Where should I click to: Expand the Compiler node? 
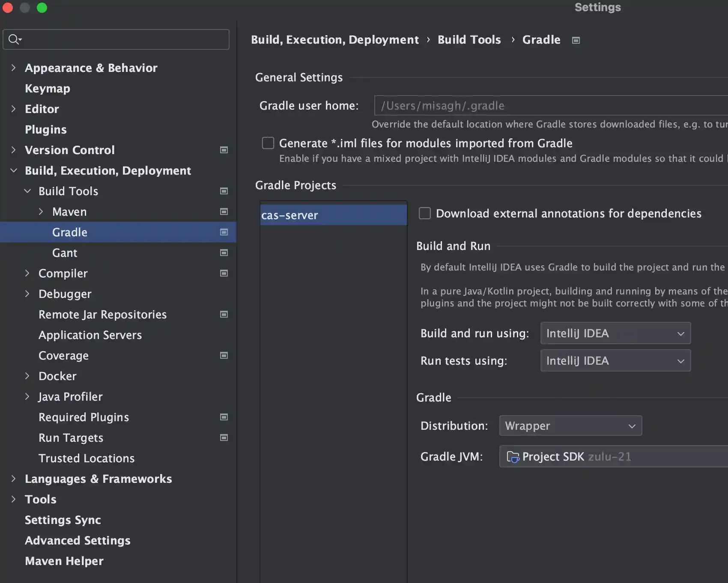tap(27, 273)
